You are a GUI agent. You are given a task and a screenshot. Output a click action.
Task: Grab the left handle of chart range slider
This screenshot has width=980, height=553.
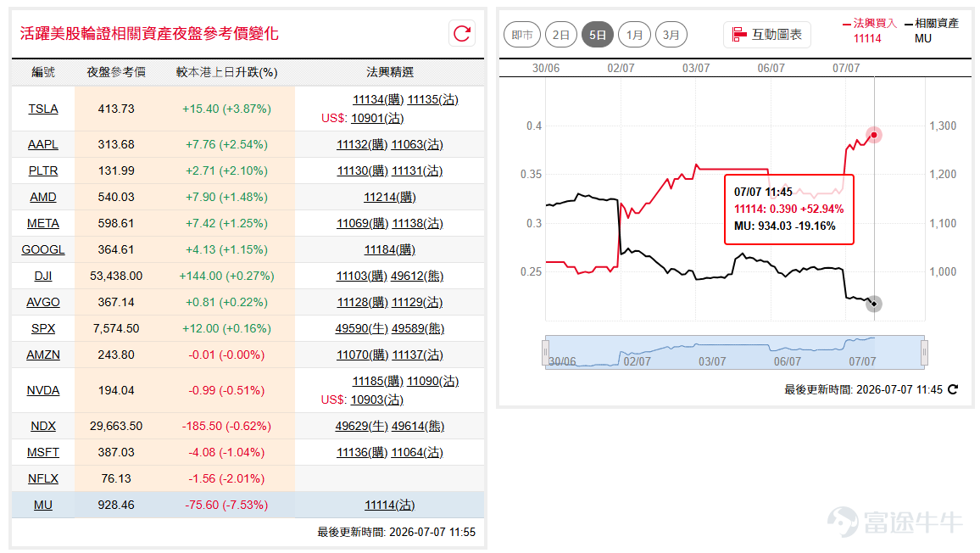point(546,352)
